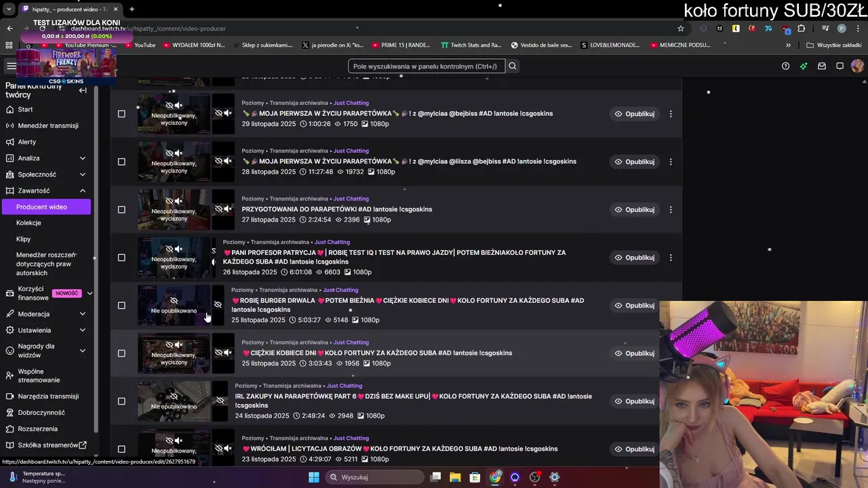Expand Nagrody dla widzów chevron
Screen dimensions: 868x488
83,350
